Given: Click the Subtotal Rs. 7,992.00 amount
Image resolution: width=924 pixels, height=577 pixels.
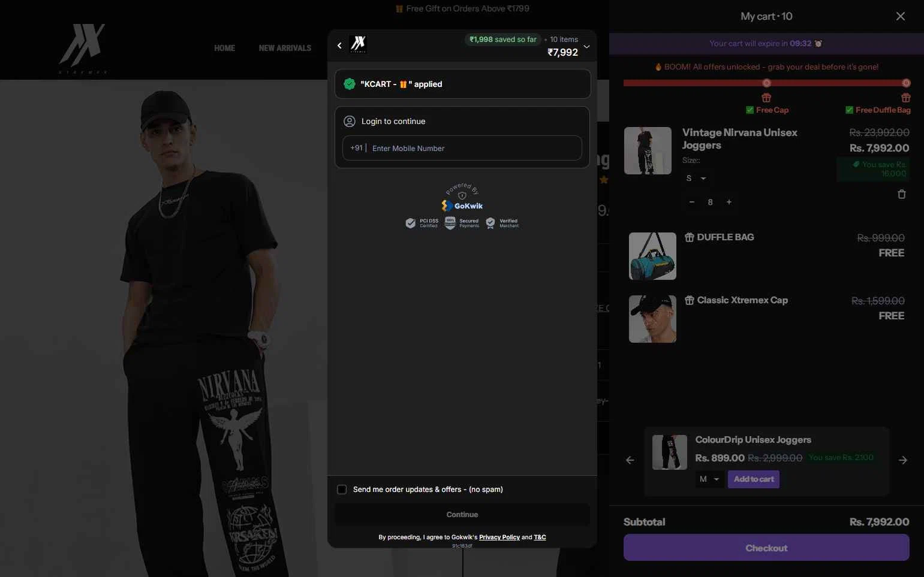Looking at the screenshot, I should pos(879,522).
